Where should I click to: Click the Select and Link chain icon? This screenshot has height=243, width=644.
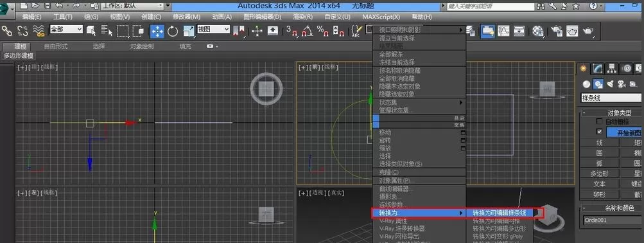click(7, 30)
